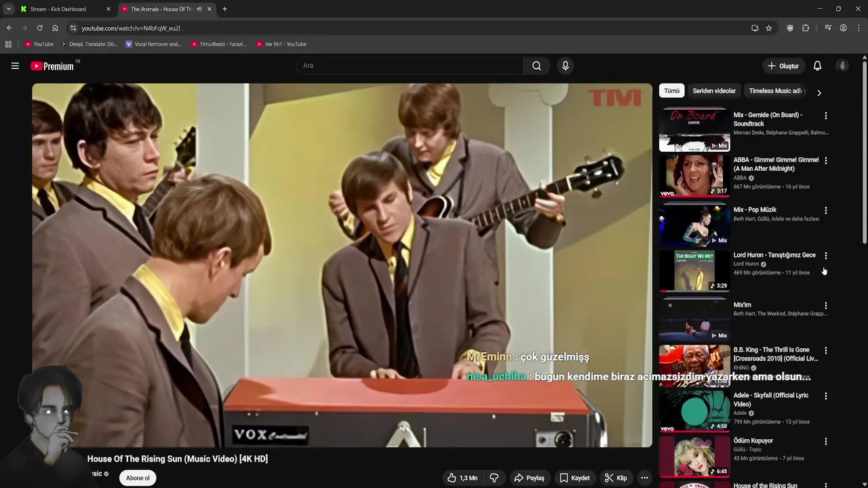Dislike the video with thumbs down
868x488 pixels.
click(x=494, y=478)
